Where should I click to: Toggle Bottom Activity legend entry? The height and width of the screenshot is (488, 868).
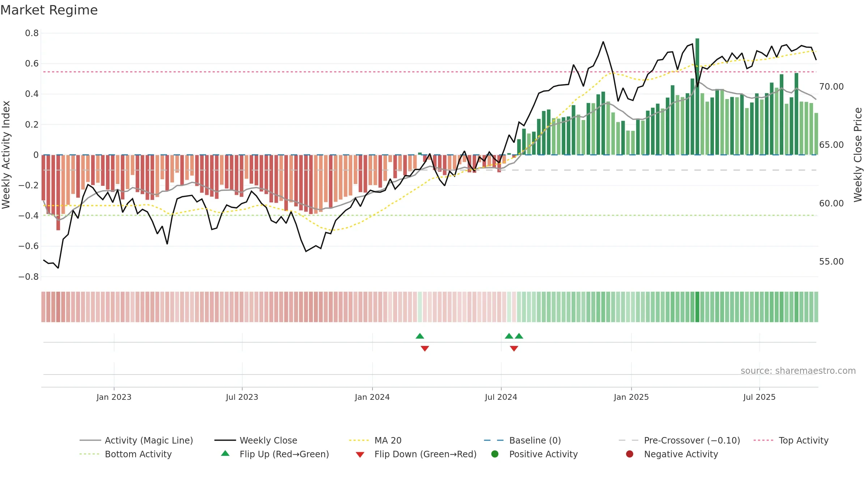pyautogui.click(x=125, y=454)
